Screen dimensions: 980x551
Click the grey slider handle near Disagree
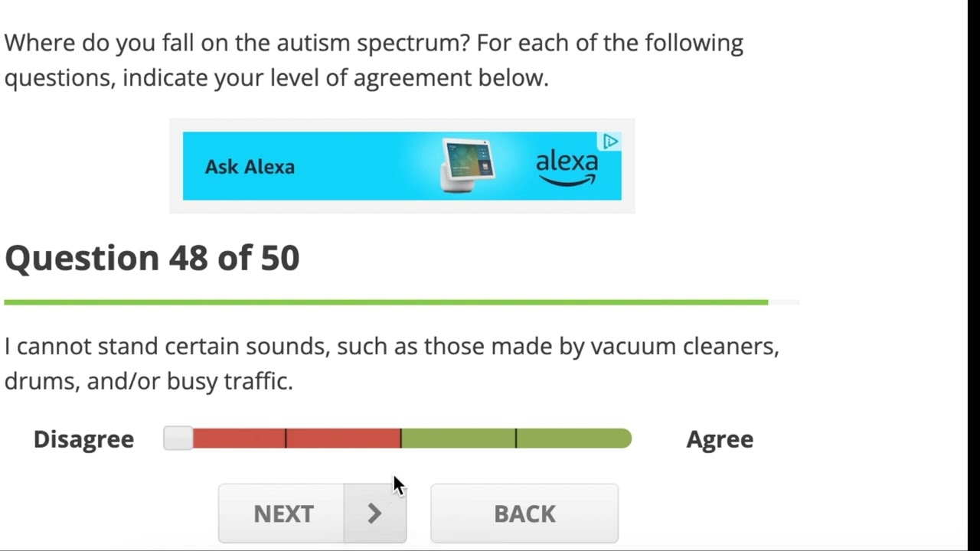(178, 439)
